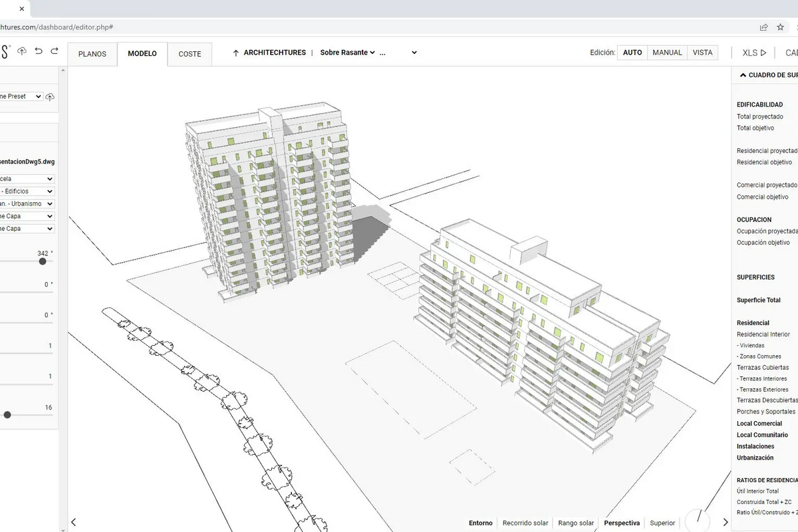
Task: Collapse the left panel with bottom-left arrow
Action: tap(74, 523)
